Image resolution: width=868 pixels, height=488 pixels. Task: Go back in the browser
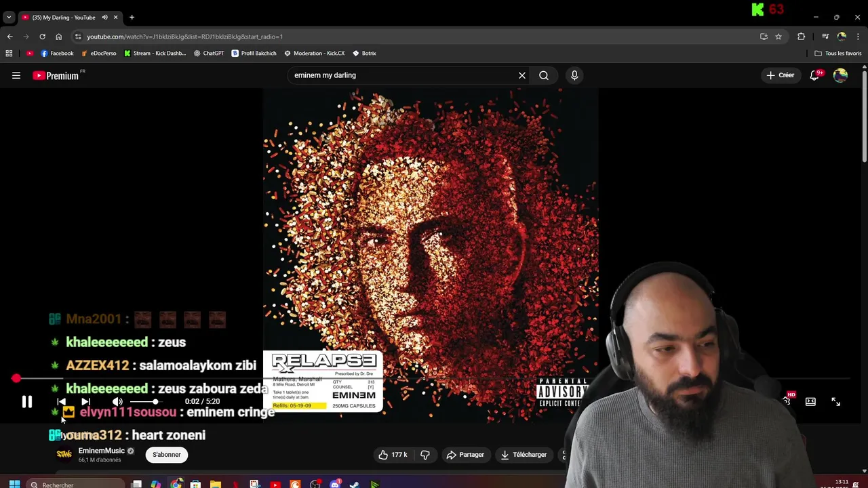[9, 37]
